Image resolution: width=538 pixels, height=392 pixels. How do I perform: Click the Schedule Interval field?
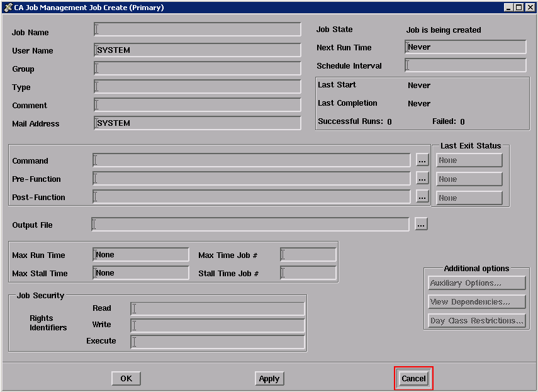[465, 65]
